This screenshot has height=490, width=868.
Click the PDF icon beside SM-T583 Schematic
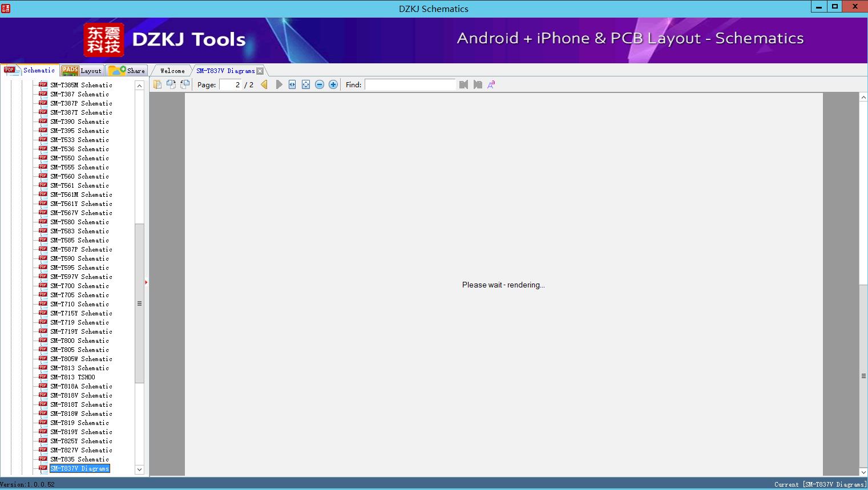pyautogui.click(x=43, y=230)
